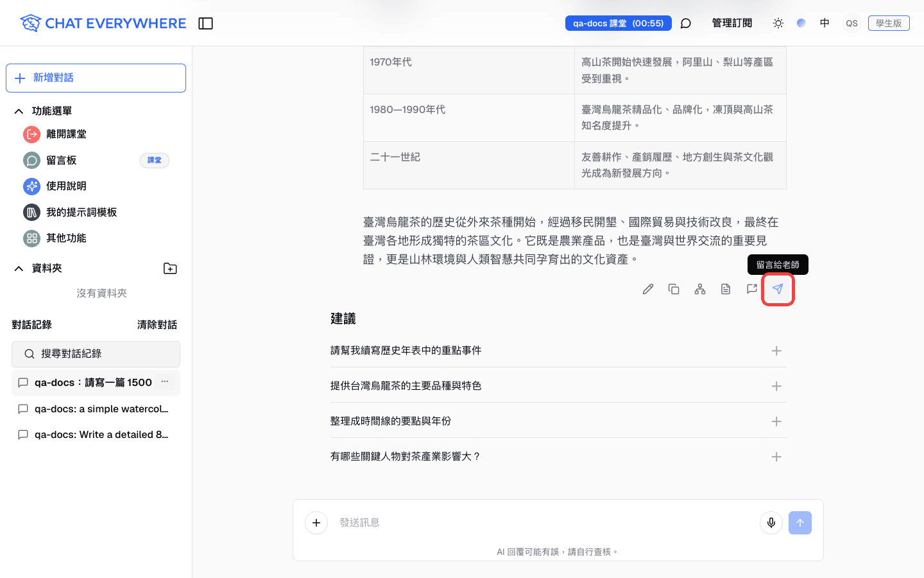Open conversation qa-docs: a simple watercol...
Image resolution: width=924 pixels, height=578 pixels.
pos(96,409)
